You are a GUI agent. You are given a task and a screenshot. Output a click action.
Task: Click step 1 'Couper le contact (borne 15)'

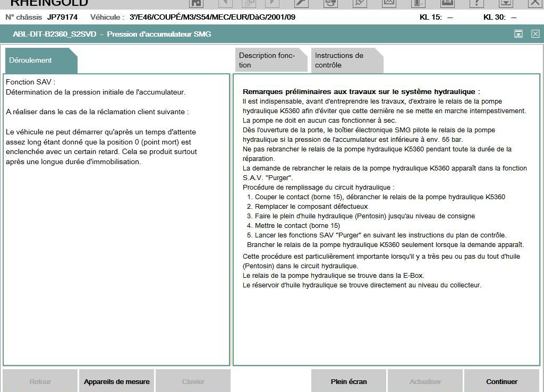tap(376, 197)
